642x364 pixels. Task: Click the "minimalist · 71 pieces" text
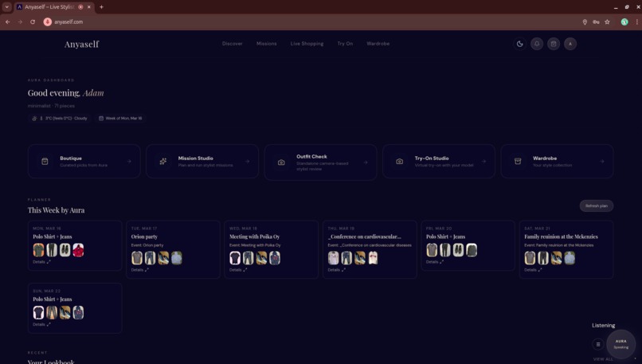pyautogui.click(x=51, y=106)
